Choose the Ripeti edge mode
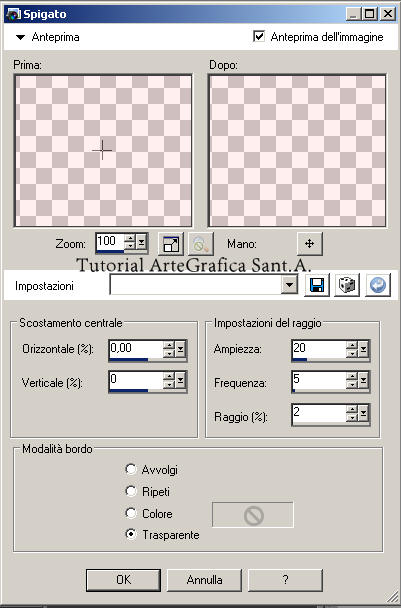 tap(131, 491)
